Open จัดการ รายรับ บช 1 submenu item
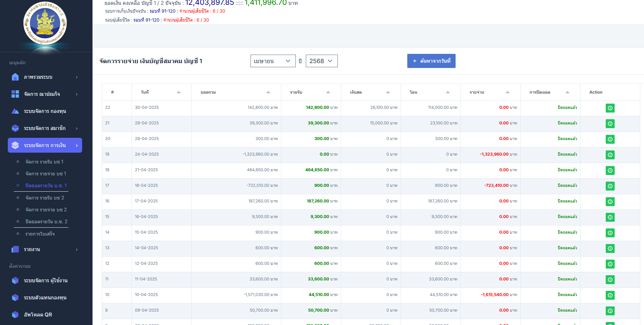The height and width of the screenshot is (325, 644). [x=44, y=162]
